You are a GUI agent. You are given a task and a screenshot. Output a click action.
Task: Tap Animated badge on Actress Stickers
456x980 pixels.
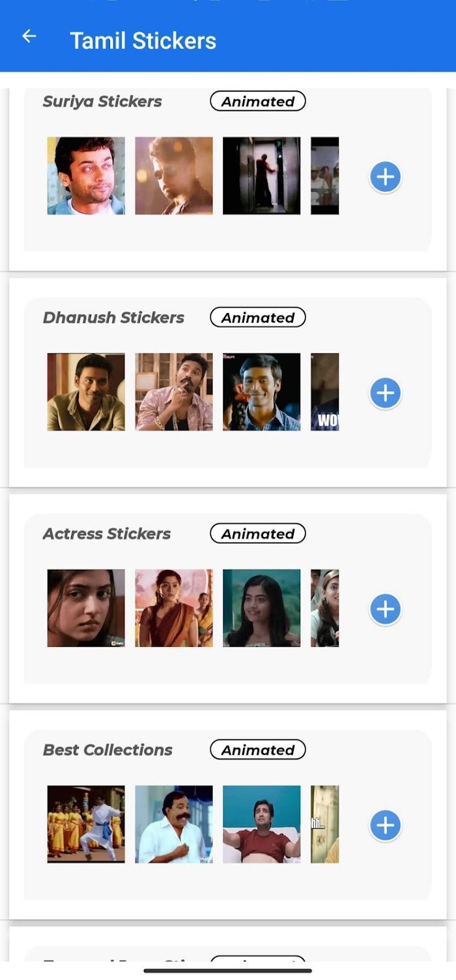tap(258, 533)
